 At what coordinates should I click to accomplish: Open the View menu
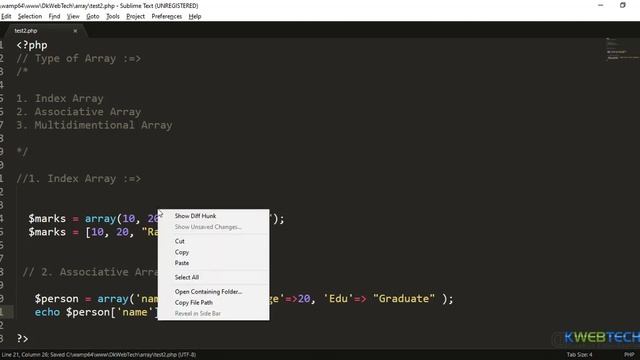(73, 16)
